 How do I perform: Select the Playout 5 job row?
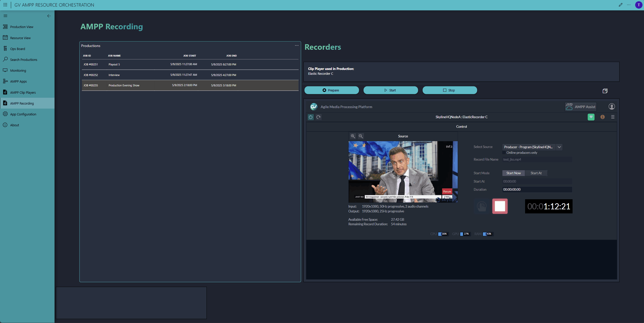[190, 64]
